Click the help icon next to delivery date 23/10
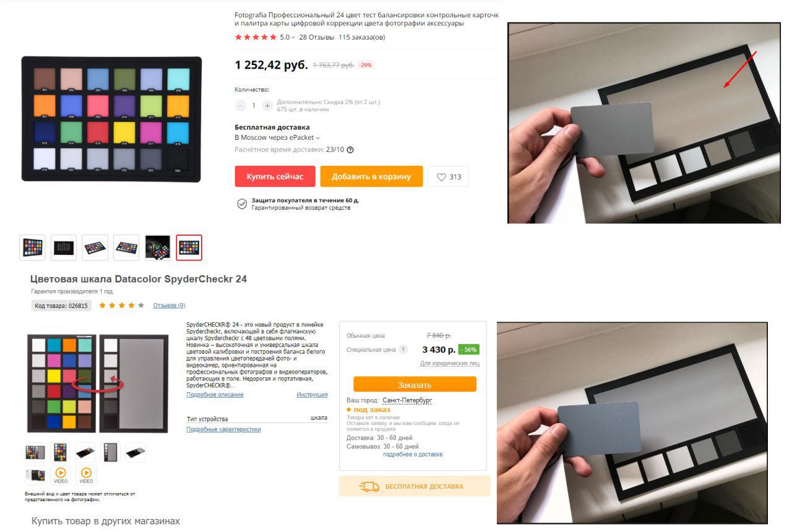Image resolution: width=792 pixels, height=532 pixels. pos(350,150)
